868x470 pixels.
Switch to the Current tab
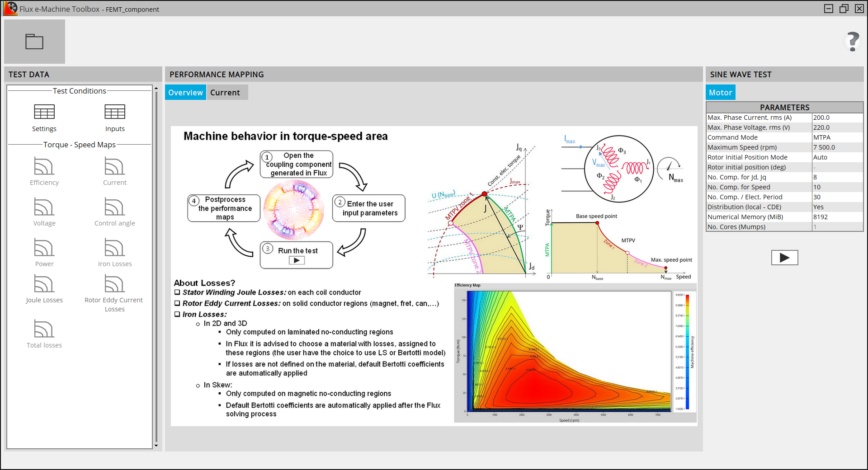tap(225, 92)
